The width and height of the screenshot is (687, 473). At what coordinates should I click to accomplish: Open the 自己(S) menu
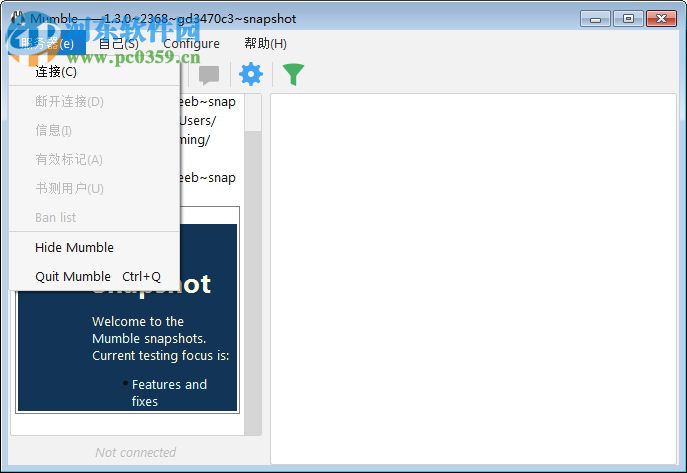[x=118, y=43]
